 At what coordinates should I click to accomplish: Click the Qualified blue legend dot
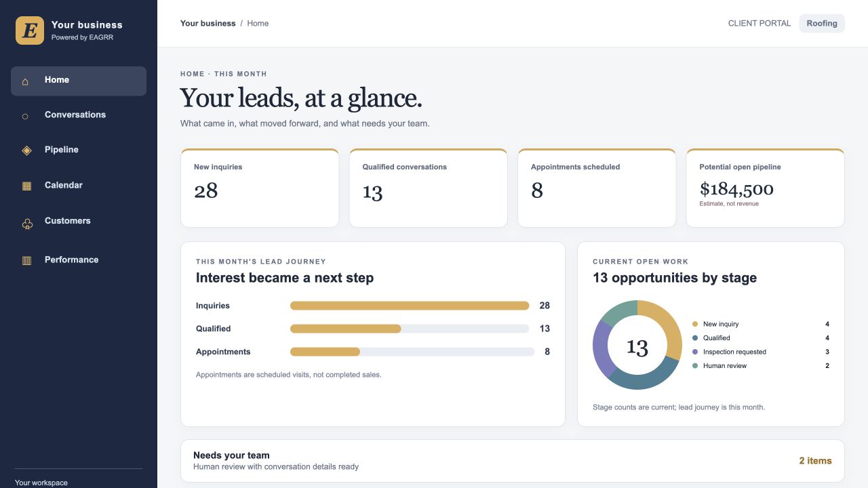(695, 338)
